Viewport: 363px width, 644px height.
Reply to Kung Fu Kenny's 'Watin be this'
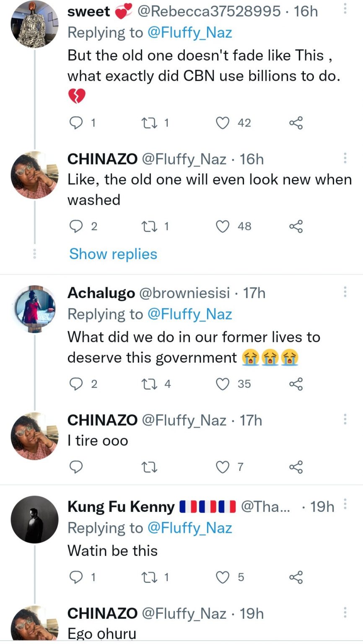click(x=76, y=577)
